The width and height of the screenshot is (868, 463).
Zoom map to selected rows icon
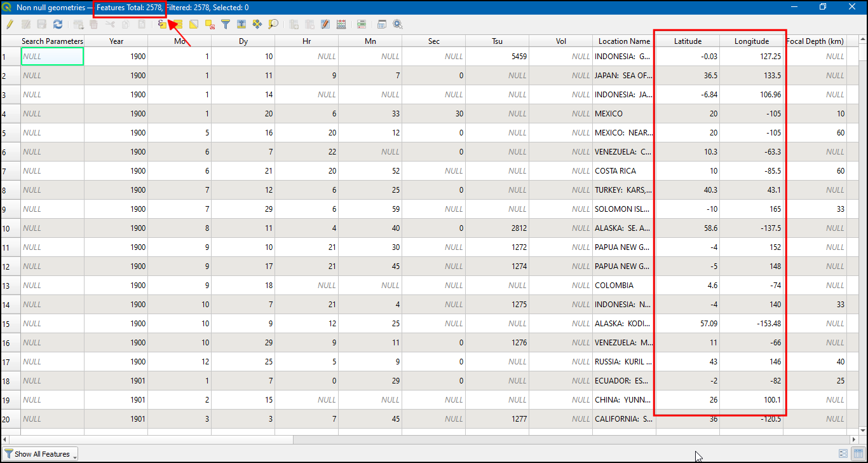(273, 25)
